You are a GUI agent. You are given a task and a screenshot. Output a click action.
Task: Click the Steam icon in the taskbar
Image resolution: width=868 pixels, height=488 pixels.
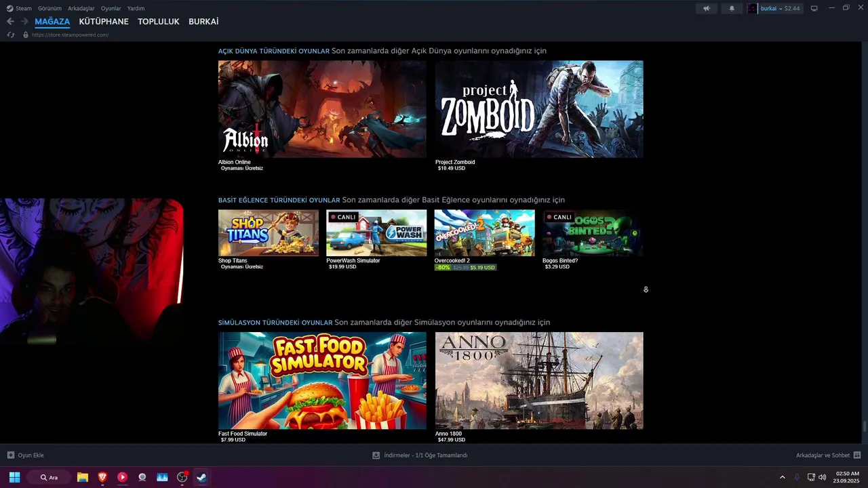coord(201,477)
